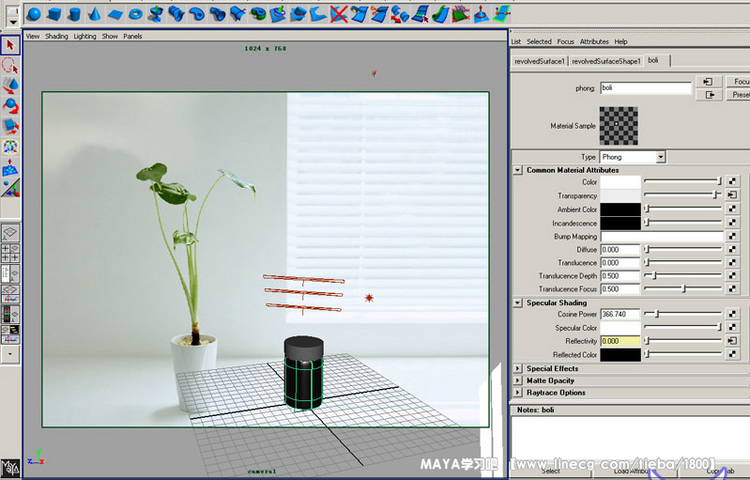
Task: Click the Revolve surface shelf icon
Action: pyautogui.click(x=156, y=14)
